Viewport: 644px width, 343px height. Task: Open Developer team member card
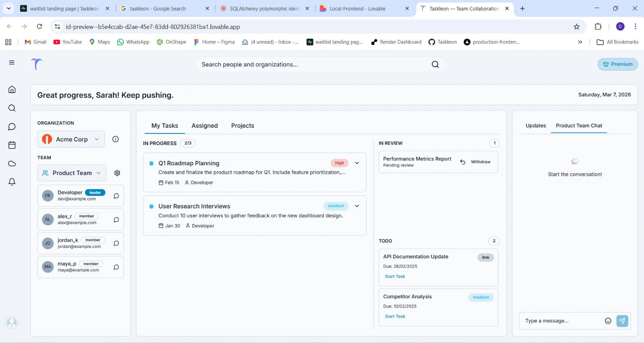coord(80,196)
